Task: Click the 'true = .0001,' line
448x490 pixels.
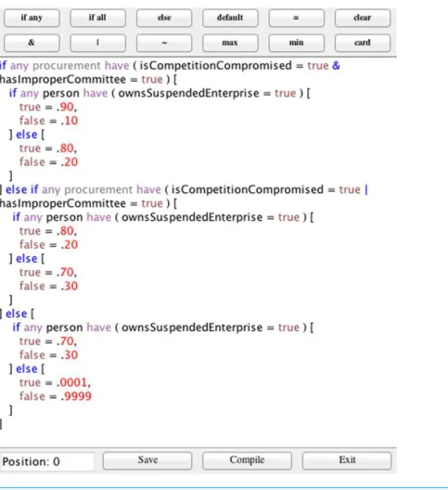Action: [x=55, y=382]
